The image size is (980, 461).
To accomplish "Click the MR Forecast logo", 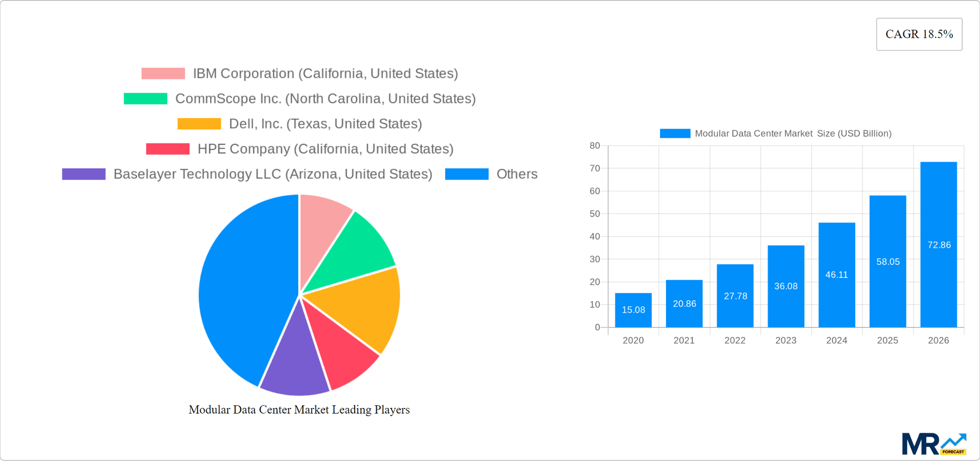I will click(x=934, y=444).
